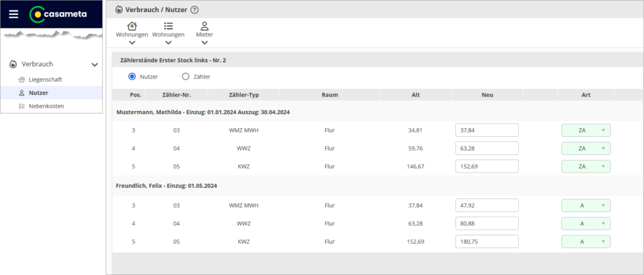Screen dimensions: 644x275
Task: Click the list icon for Wohnungen
Action: point(168,26)
